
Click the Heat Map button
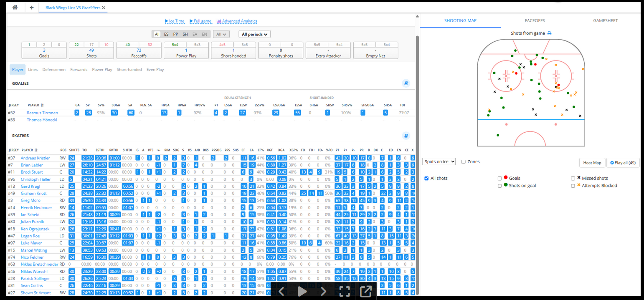(x=592, y=163)
